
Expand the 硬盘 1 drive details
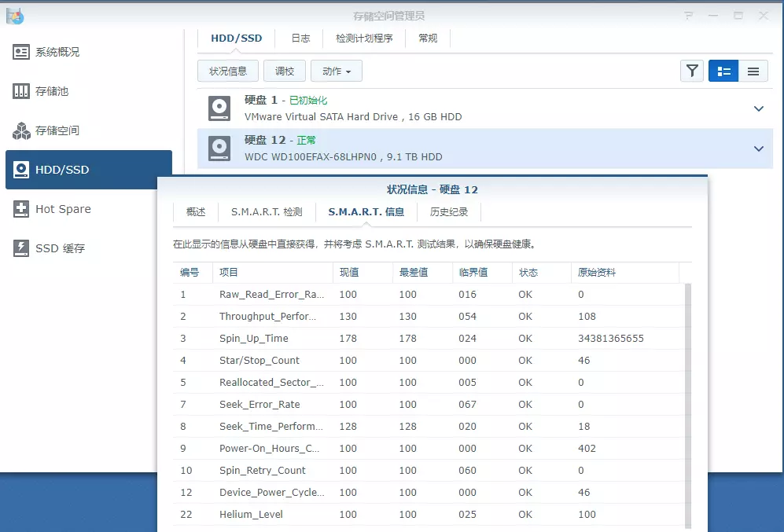point(758,108)
